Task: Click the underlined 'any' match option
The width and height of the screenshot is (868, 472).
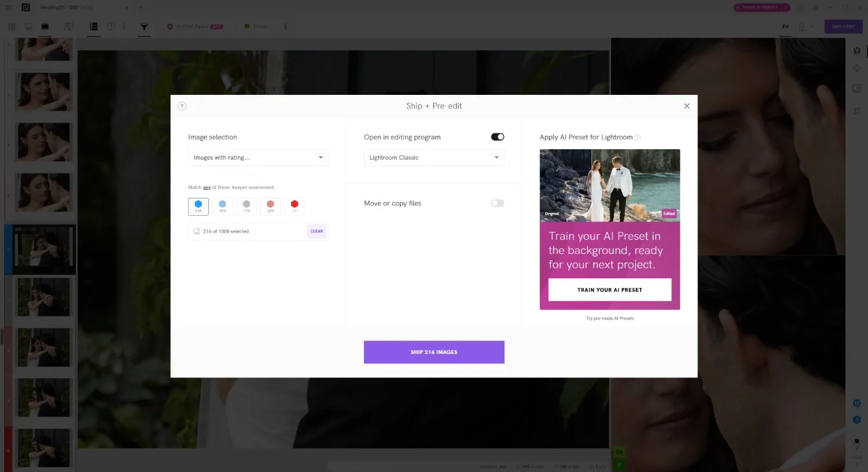Action: 207,187
